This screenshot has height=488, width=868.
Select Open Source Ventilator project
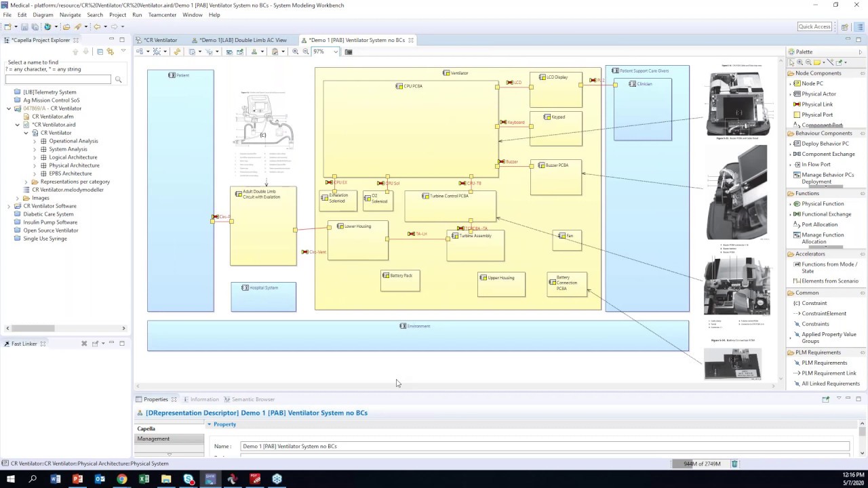pos(51,230)
